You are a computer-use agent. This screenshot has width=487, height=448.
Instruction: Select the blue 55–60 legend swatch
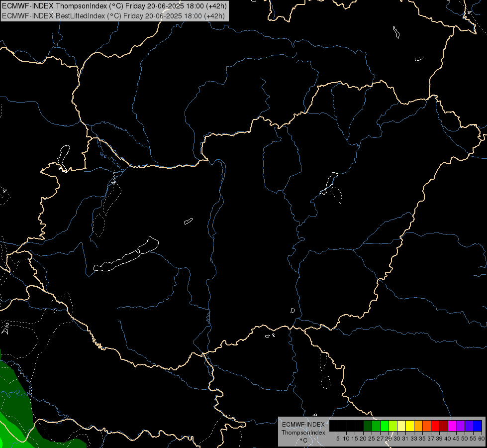pos(478,426)
